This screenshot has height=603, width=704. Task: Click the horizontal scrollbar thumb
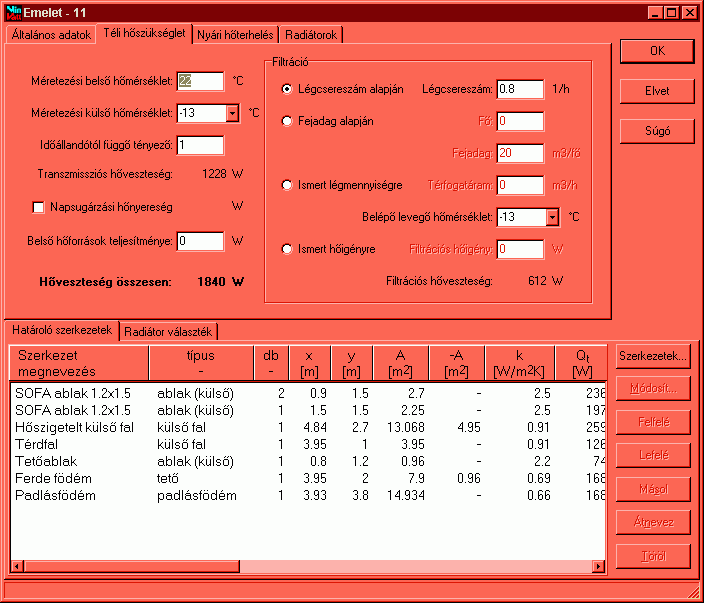(132, 566)
